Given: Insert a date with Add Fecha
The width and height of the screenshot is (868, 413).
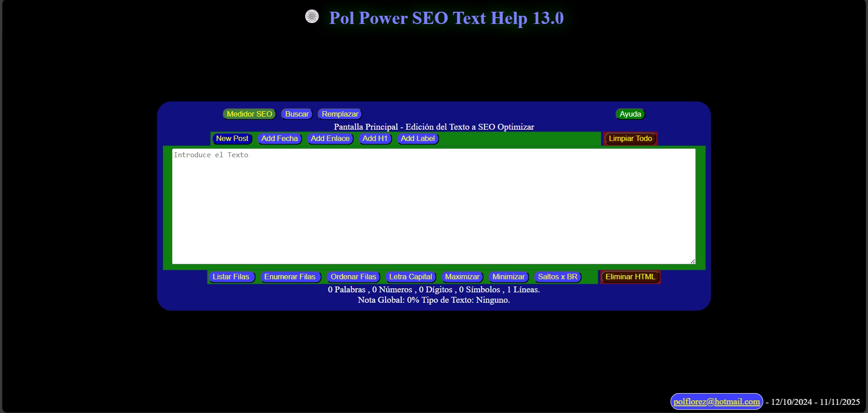Looking at the screenshot, I should click(279, 139).
